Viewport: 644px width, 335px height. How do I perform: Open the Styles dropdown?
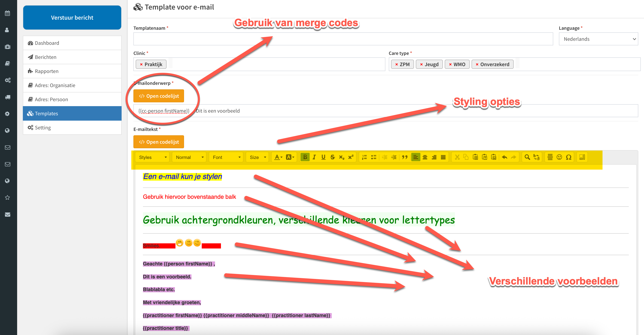tap(152, 157)
